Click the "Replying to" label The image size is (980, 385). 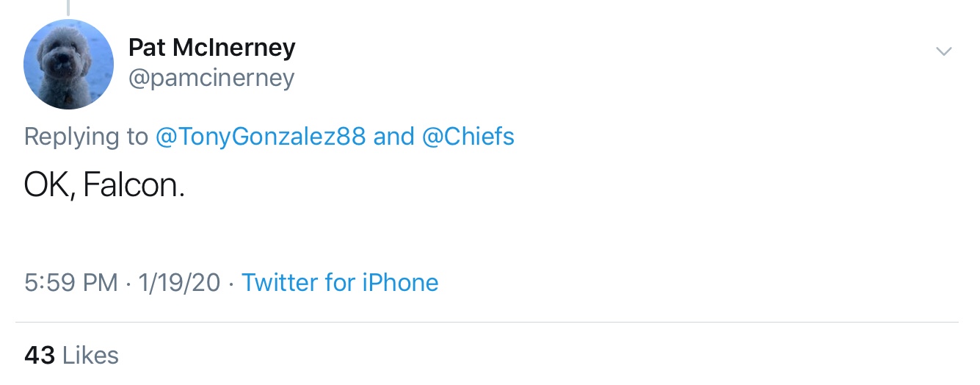tap(86, 137)
